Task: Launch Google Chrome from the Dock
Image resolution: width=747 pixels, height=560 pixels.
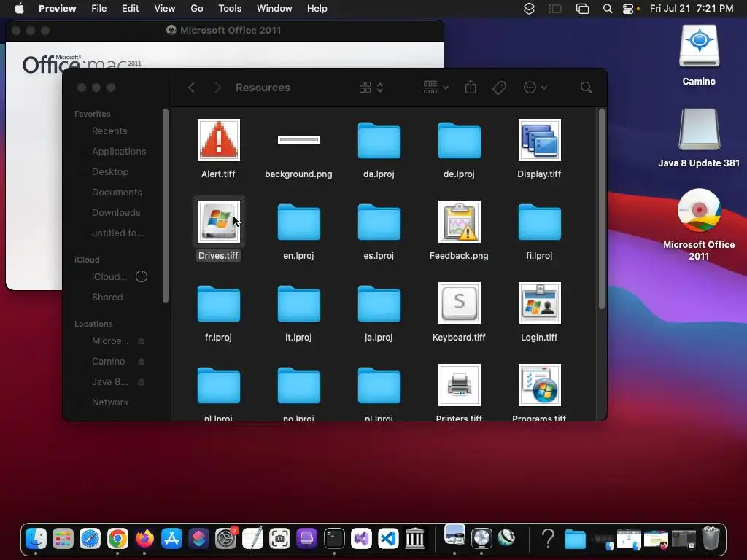Action: click(117, 539)
